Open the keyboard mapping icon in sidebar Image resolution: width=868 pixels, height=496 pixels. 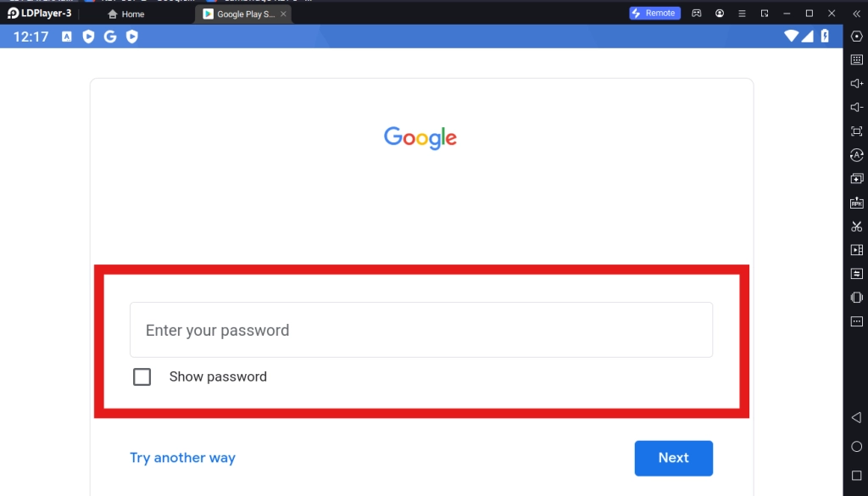click(856, 59)
